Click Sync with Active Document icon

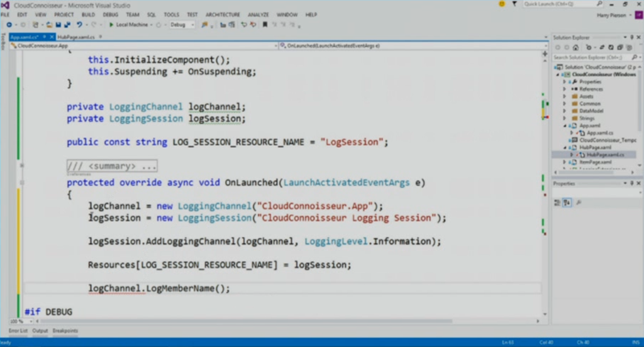click(602, 47)
